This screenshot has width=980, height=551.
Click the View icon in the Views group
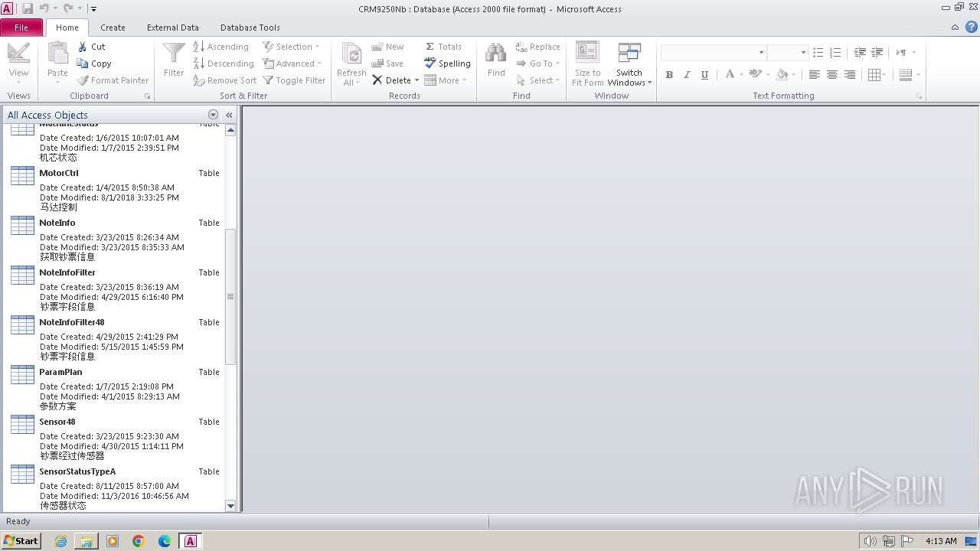coord(18,54)
